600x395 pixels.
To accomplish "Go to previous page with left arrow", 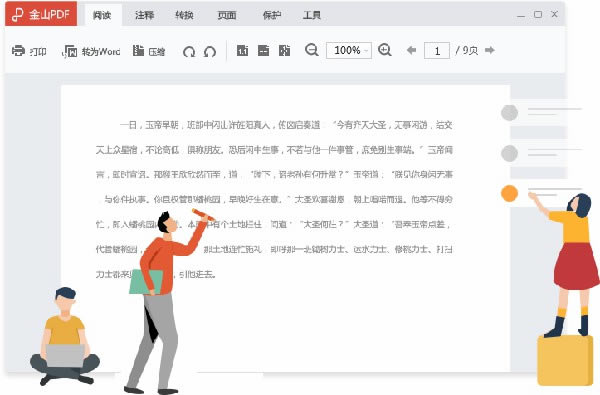I will [x=411, y=50].
